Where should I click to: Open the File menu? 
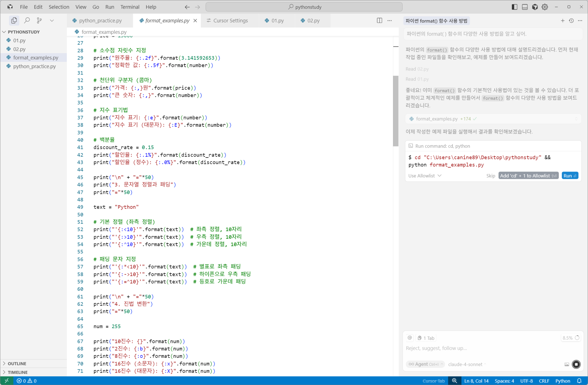click(24, 7)
